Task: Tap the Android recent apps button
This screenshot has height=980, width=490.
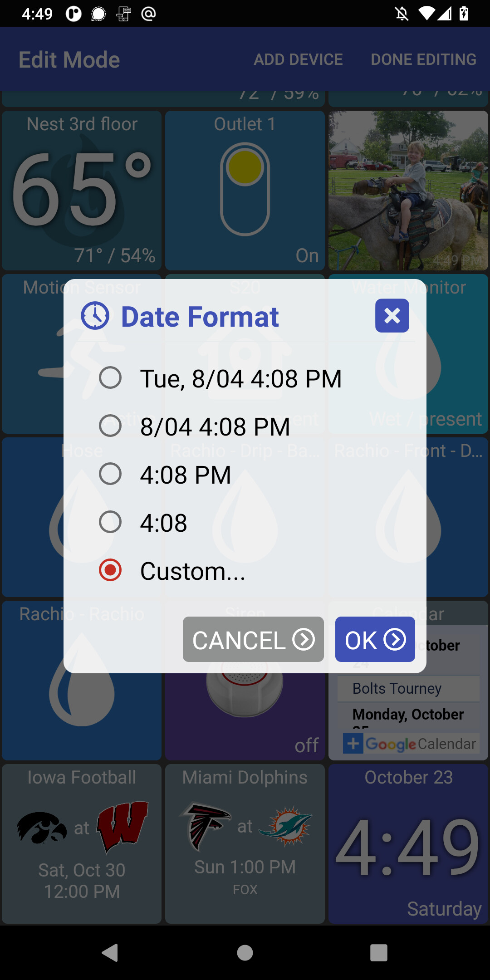Action: pyautogui.click(x=379, y=953)
